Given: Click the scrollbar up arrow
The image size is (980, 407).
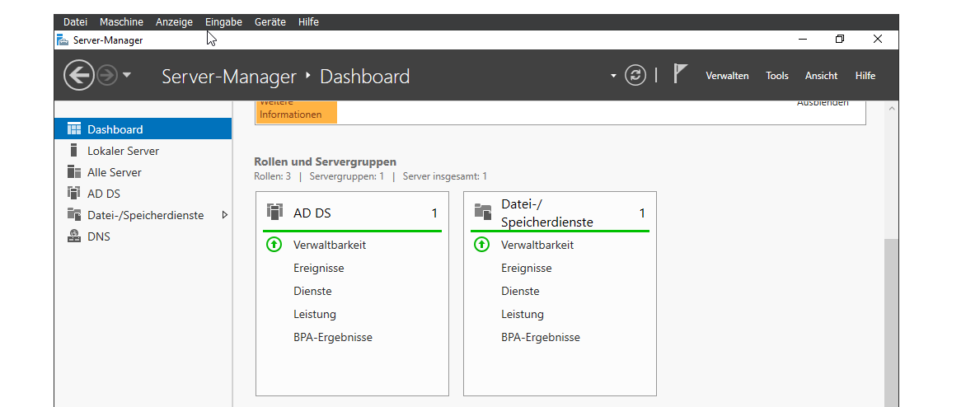Looking at the screenshot, I should coord(891,108).
